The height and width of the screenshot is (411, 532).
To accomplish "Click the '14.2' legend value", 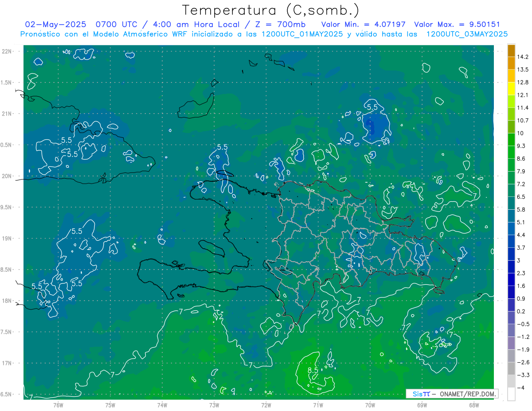I will (x=524, y=57).
